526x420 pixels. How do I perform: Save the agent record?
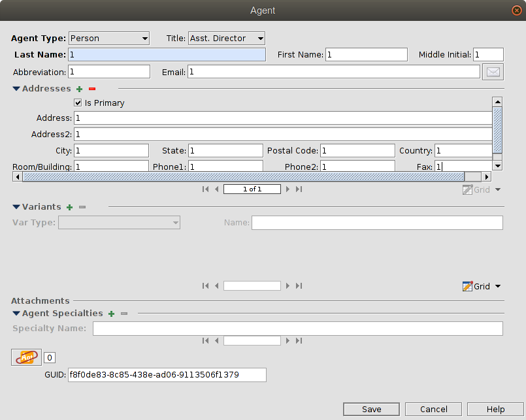click(x=370, y=409)
